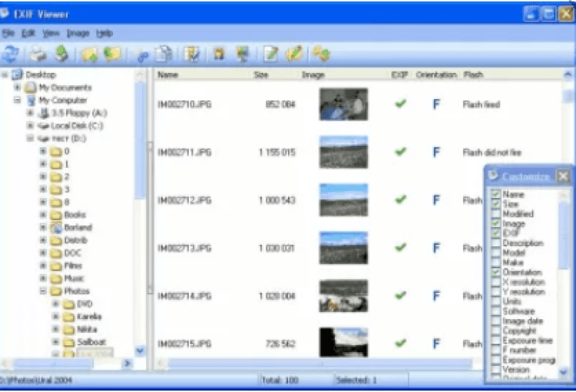Close the Customize panel
576x392 pixels.
(563, 176)
